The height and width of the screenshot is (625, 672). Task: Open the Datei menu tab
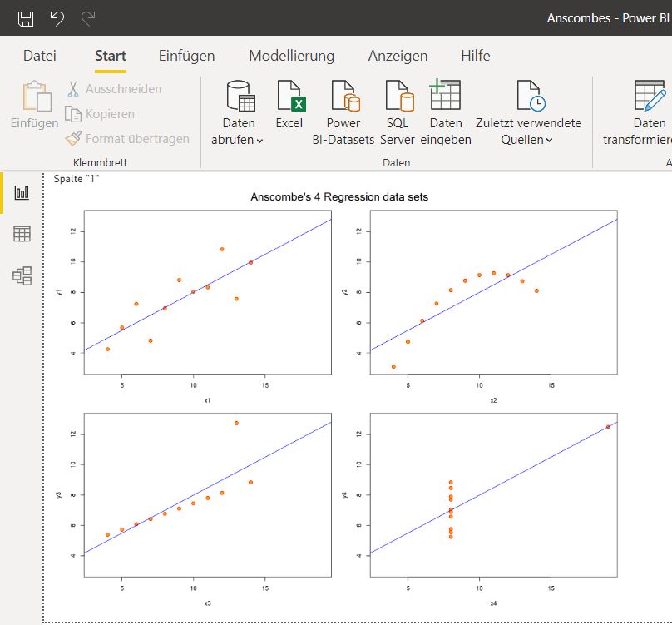click(x=40, y=56)
